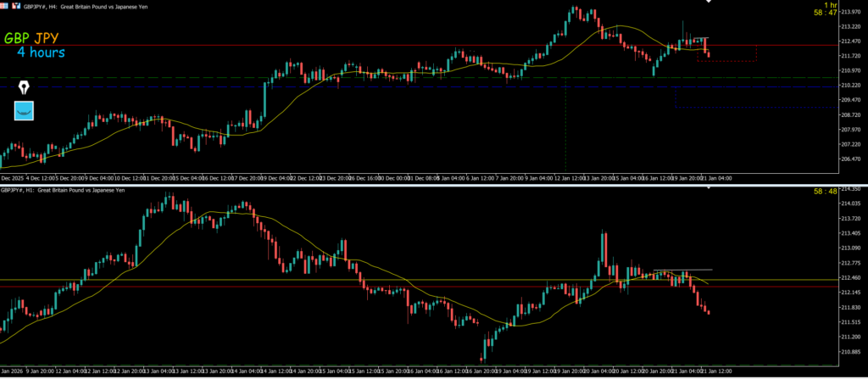
Task: Select the green 'GBP' label text
Action: (x=17, y=38)
